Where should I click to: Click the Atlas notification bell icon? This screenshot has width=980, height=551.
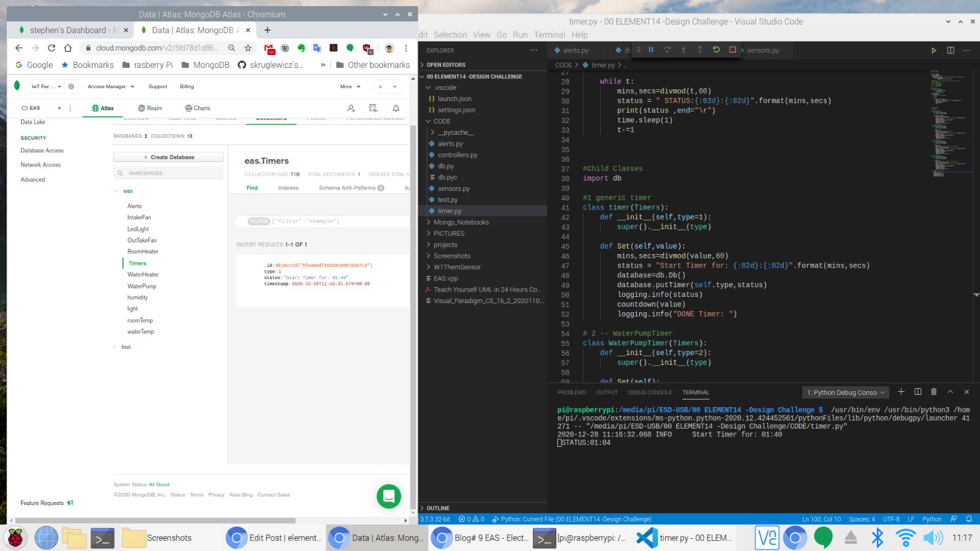click(396, 108)
